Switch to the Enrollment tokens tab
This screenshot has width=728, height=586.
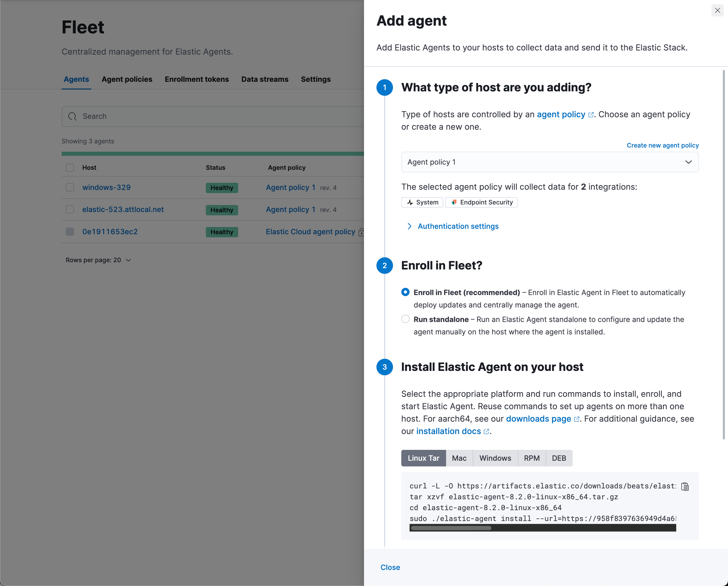[197, 79]
